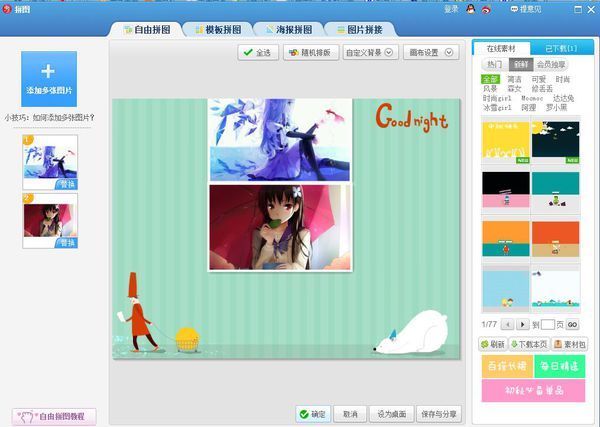
Task: Open the 如何添加多张图片 tip link
Action: pos(64,117)
